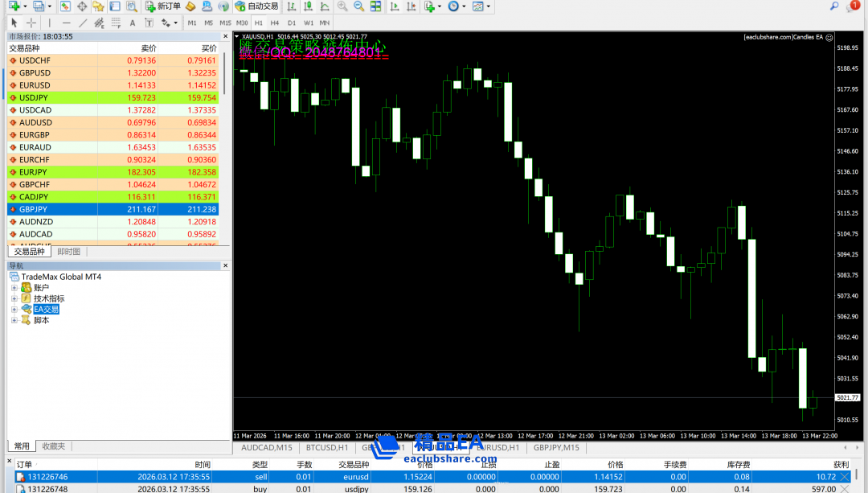Open the BTCUSD,H1 chart tab

(326, 447)
